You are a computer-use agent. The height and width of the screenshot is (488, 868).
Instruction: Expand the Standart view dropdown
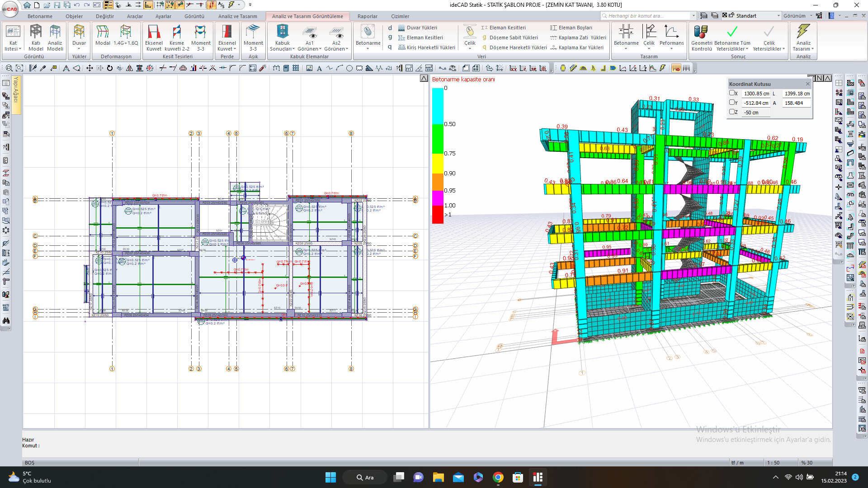(778, 16)
